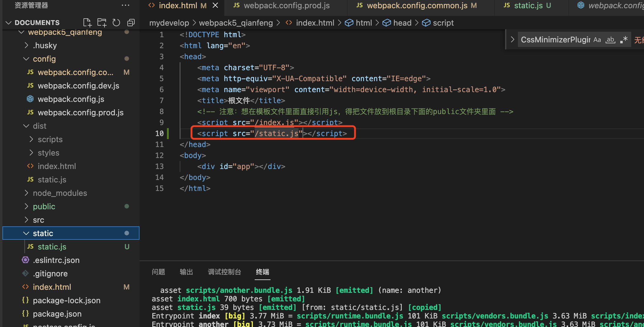Toggle match case in find widget

[x=597, y=40]
